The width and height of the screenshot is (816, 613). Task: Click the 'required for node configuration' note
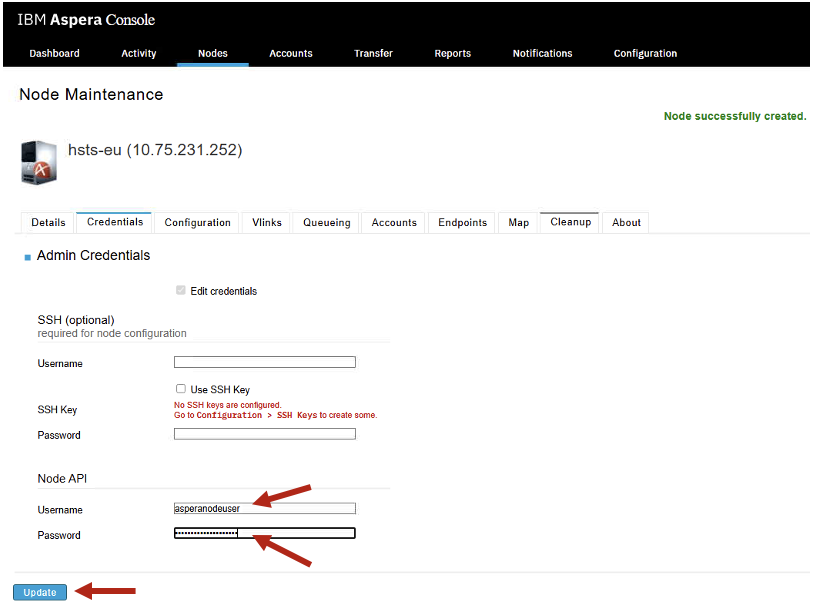pyautogui.click(x=112, y=334)
